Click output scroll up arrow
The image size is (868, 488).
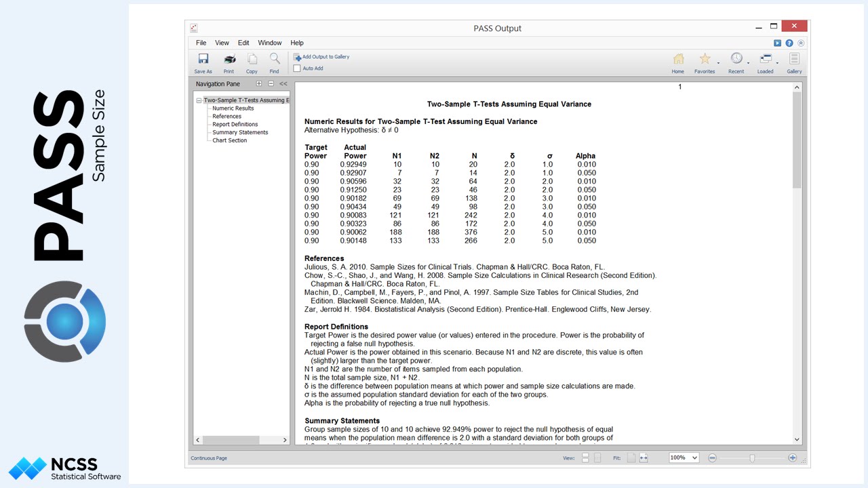[x=797, y=87]
